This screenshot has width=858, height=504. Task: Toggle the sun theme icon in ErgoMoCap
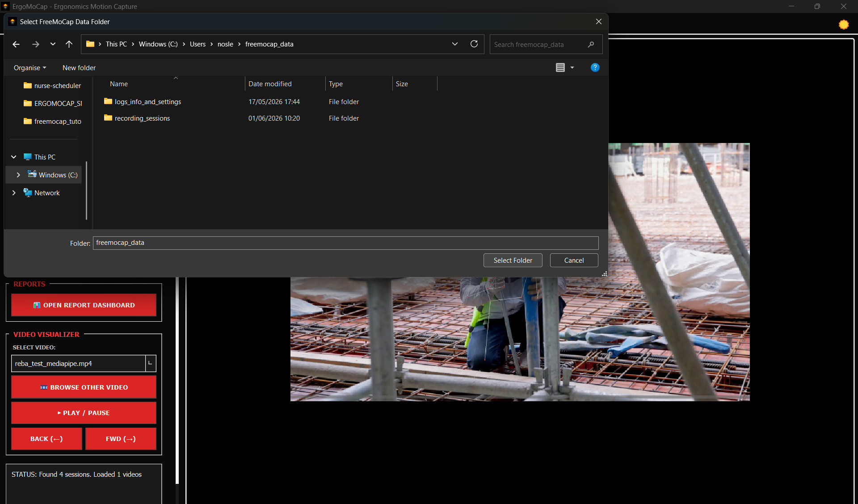(x=844, y=25)
